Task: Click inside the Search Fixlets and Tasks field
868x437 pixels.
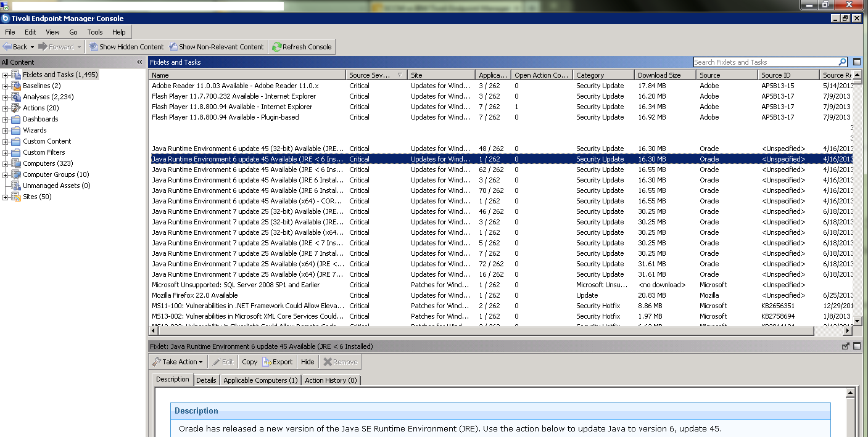Action: [765, 62]
